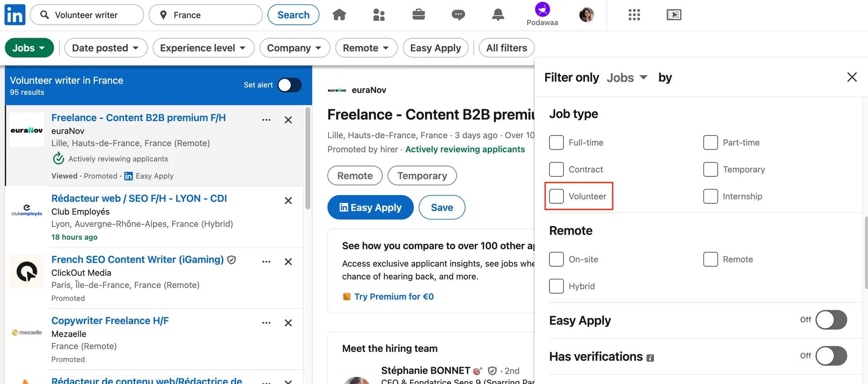Open the Work apps grid icon
The image size is (868, 384).
(634, 15)
